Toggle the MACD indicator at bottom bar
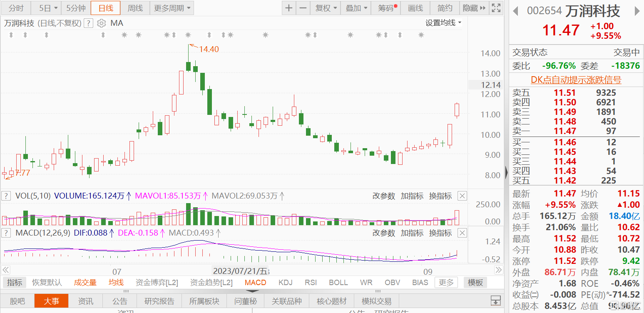Viewport: 644px width, 313px height. click(255, 283)
